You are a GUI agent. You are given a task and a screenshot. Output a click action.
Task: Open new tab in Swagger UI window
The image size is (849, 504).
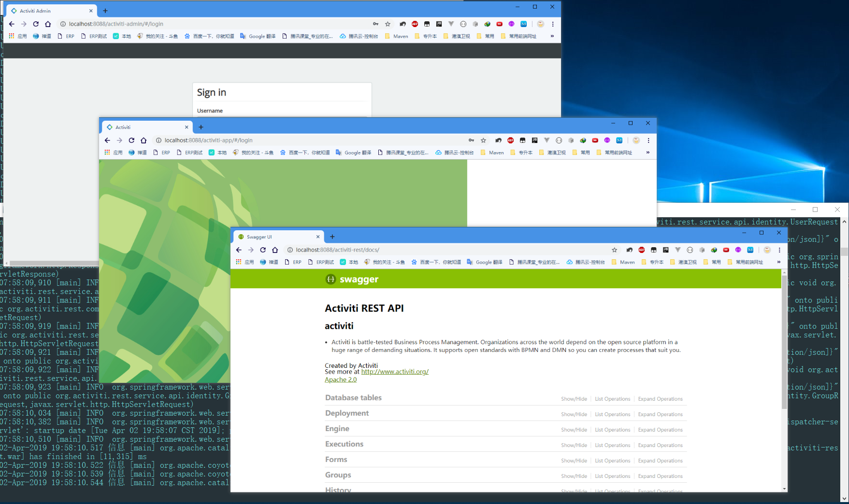pyautogui.click(x=332, y=237)
